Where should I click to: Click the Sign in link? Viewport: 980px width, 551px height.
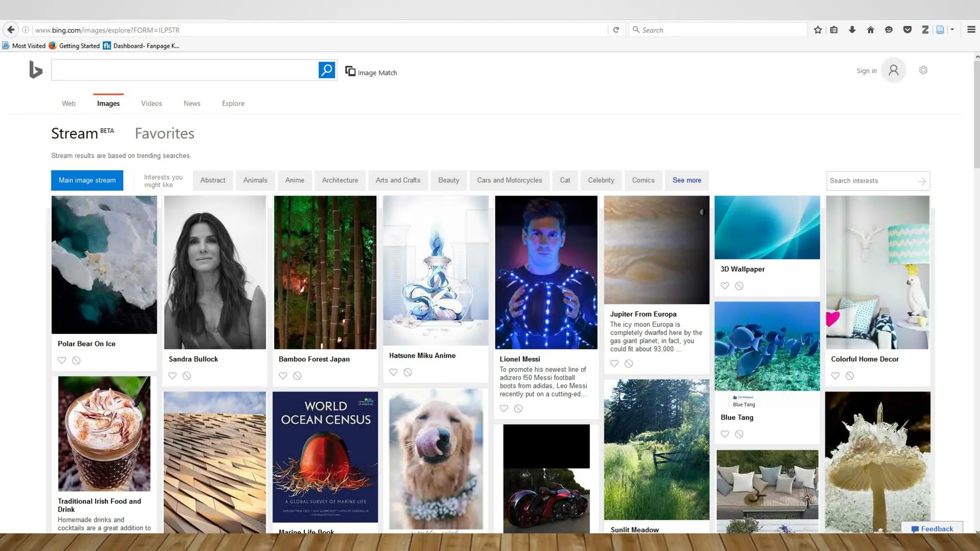click(x=866, y=71)
